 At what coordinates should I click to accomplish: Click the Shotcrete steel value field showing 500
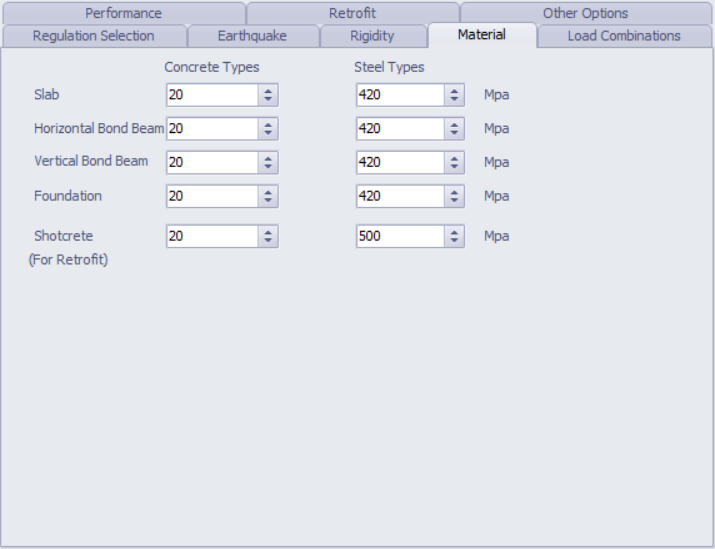[x=400, y=236]
